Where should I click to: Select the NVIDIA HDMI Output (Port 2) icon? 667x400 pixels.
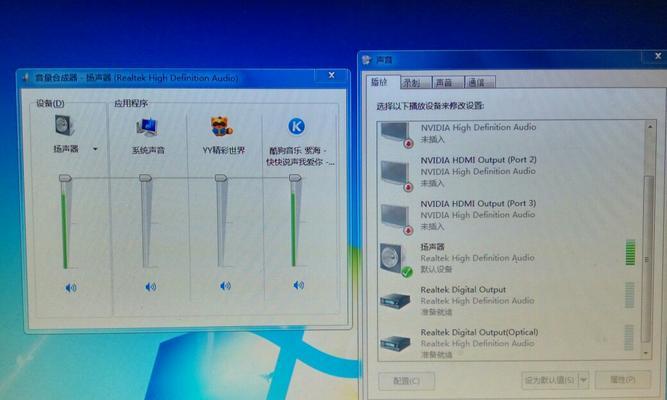[x=396, y=175]
